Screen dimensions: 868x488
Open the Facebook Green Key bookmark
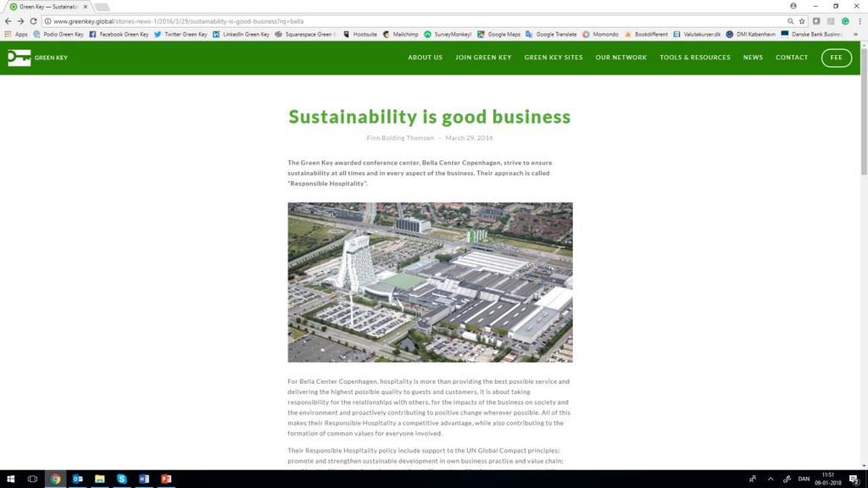click(119, 34)
